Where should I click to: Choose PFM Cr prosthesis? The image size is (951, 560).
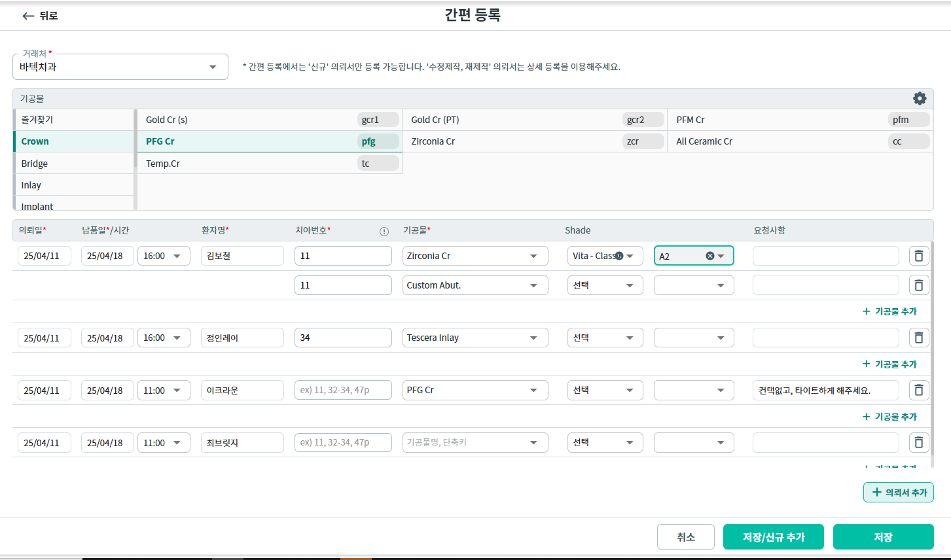pos(800,120)
